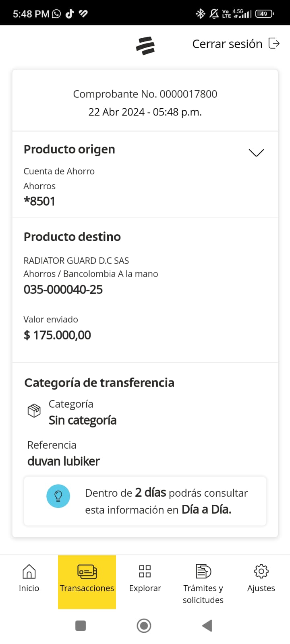Open the Ajustes gear icon
Image resolution: width=290 pixels, height=644 pixels.
261,571
